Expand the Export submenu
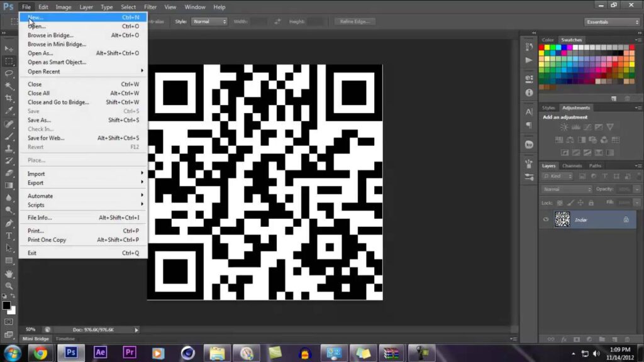This screenshot has height=362, width=644. (x=83, y=183)
